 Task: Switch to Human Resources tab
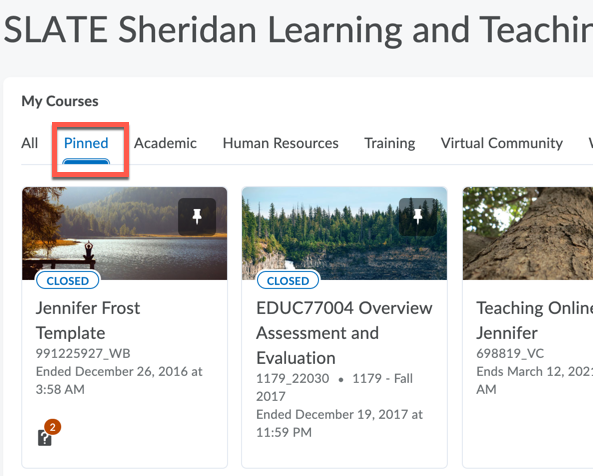pos(281,143)
